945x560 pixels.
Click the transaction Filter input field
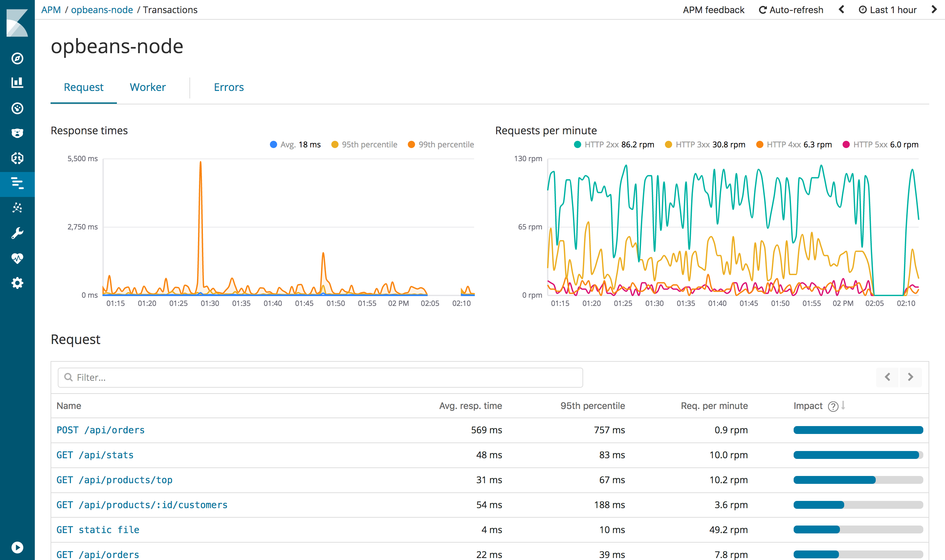pyautogui.click(x=320, y=377)
